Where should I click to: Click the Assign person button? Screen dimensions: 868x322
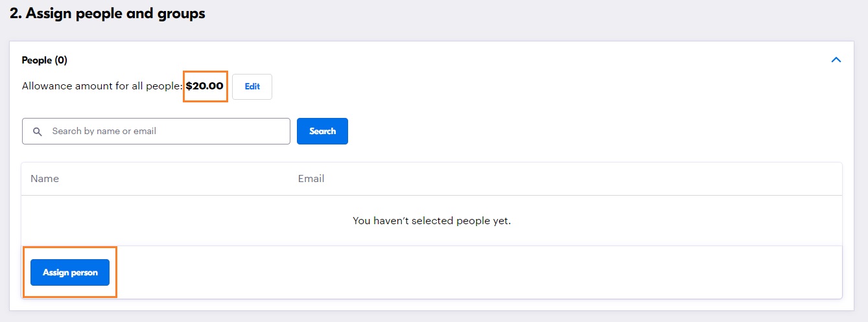(x=70, y=273)
